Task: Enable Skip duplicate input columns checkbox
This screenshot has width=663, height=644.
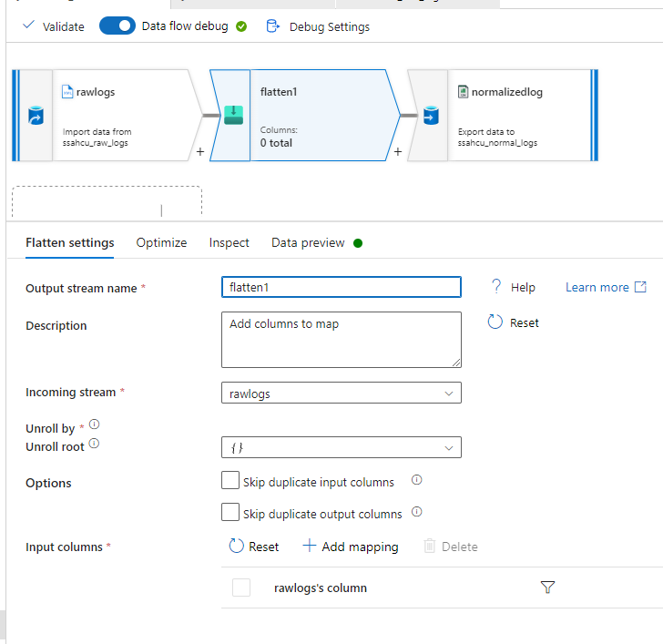Action: click(230, 480)
